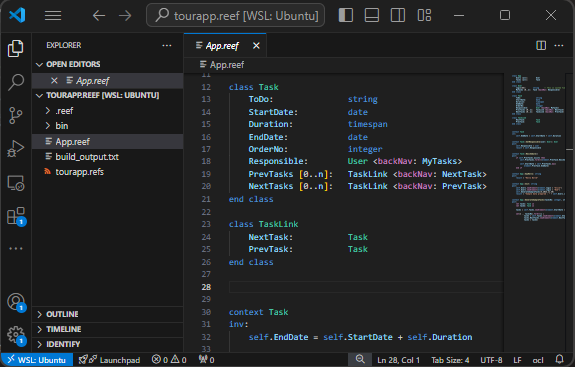Select App.reef under Open Editors
Image resolution: width=575 pixels, height=367 pixels.
[x=107, y=81]
